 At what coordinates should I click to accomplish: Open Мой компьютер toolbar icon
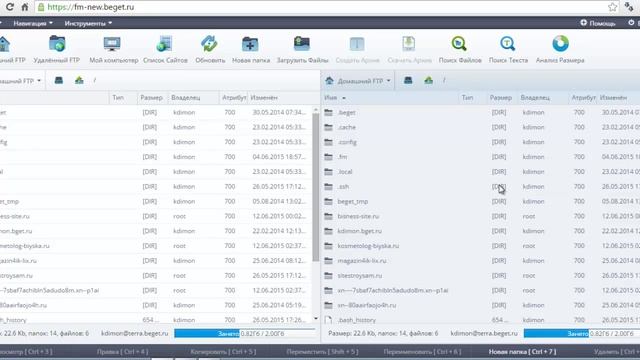click(113, 49)
